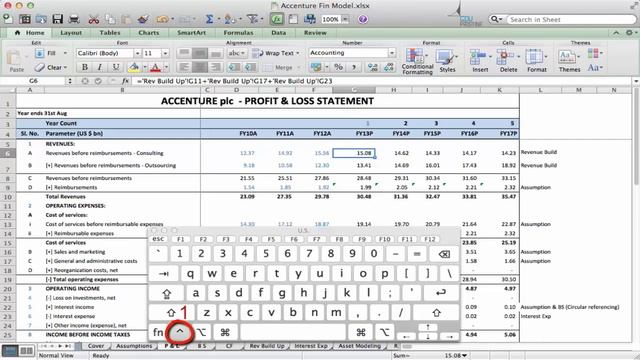Click the space bar on Keyboard Viewer
Screen dimensions: 640x360
(x=292, y=332)
